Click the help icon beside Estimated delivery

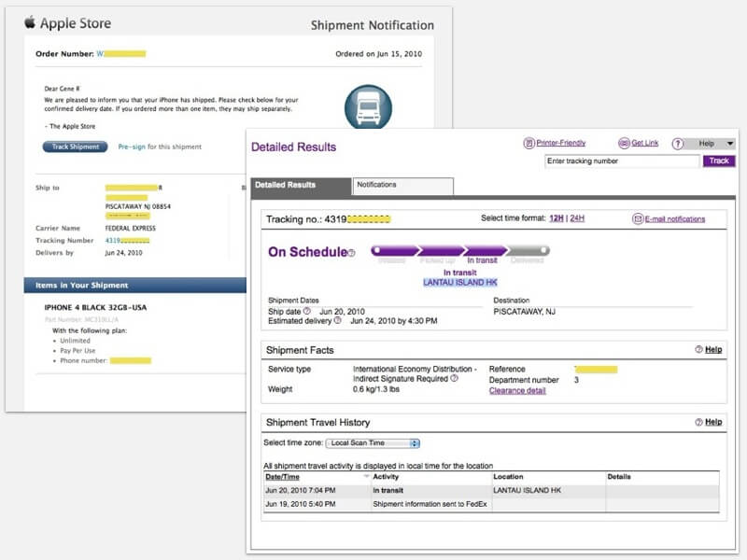(337, 320)
